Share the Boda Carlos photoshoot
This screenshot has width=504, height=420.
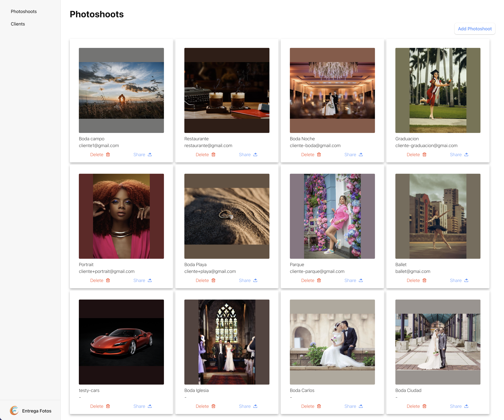353,406
